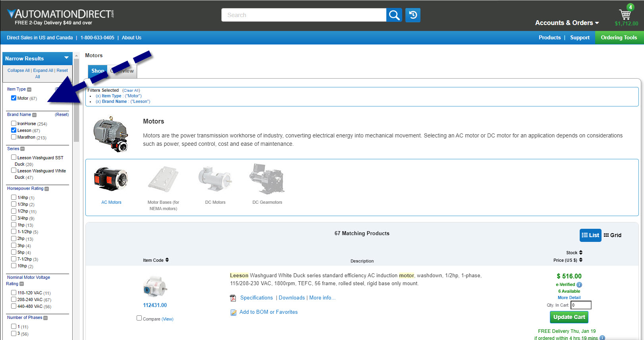Image resolution: width=644 pixels, height=340 pixels.
Task: Open the Accounts & Orders dropdown
Action: 567,23
